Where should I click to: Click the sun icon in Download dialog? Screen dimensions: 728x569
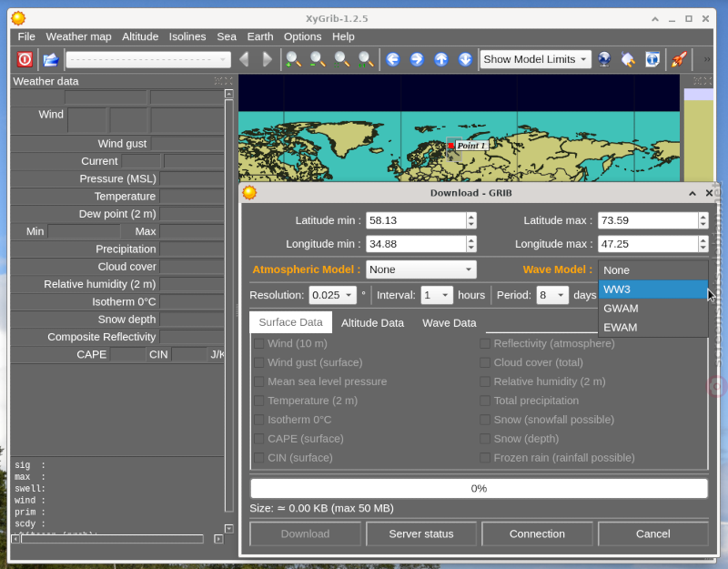249,192
